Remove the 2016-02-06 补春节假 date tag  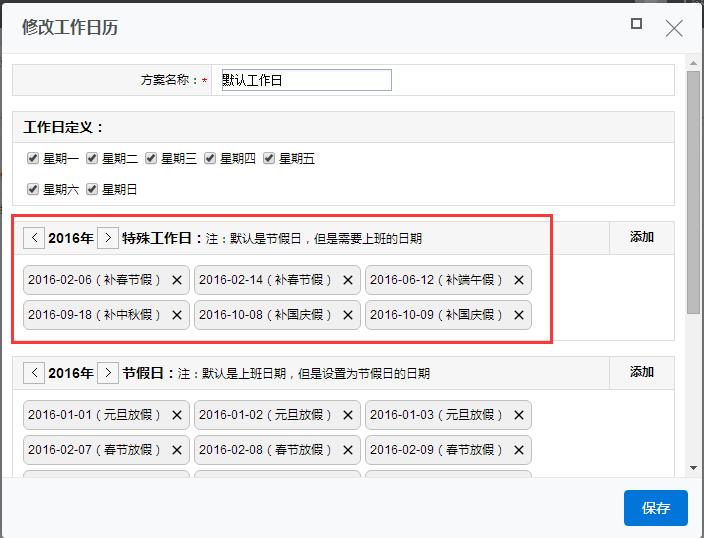[x=177, y=281]
